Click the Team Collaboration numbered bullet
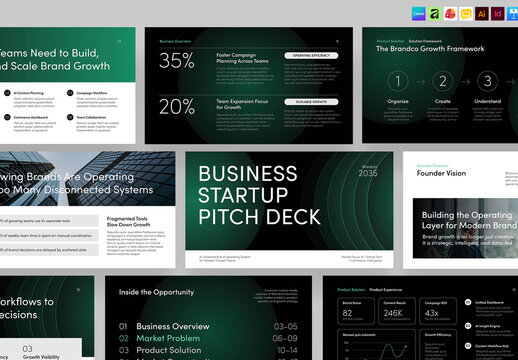Screen dimensions: 518x360 point(70,117)
